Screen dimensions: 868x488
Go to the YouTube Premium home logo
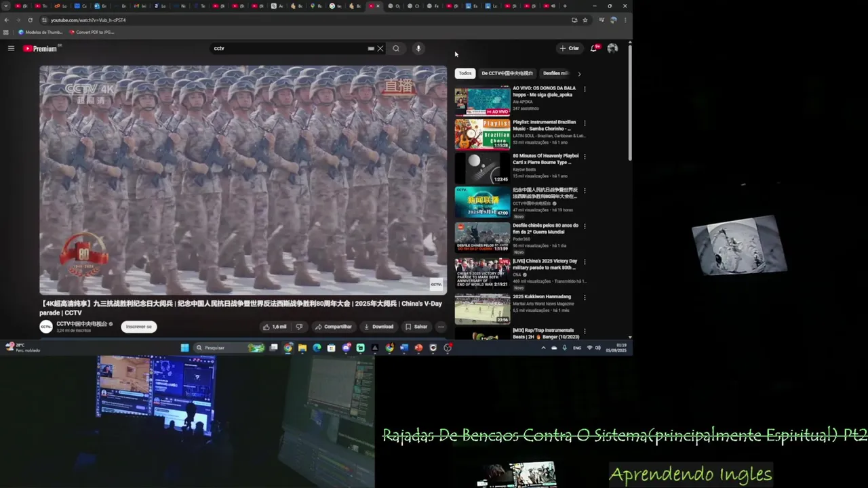[x=40, y=48]
